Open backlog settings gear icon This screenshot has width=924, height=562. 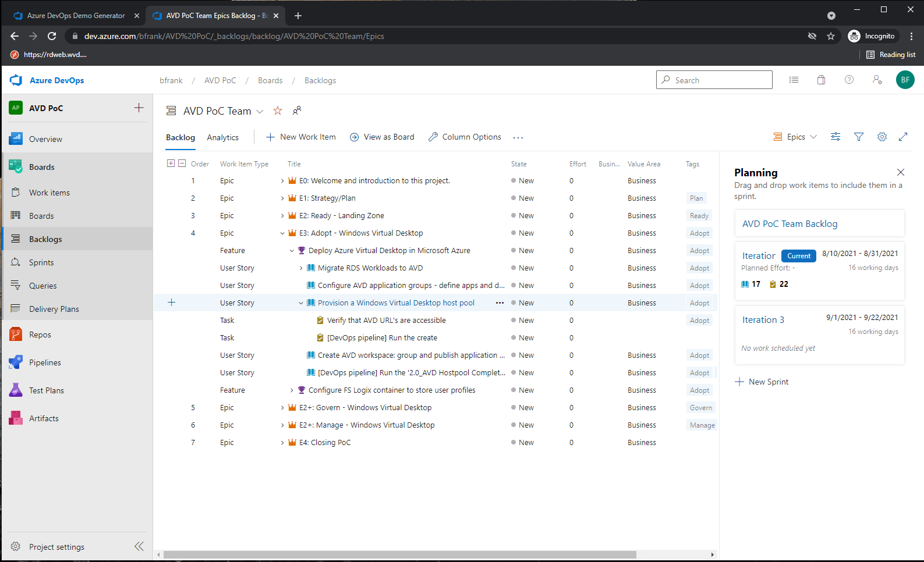(x=882, y=137)
